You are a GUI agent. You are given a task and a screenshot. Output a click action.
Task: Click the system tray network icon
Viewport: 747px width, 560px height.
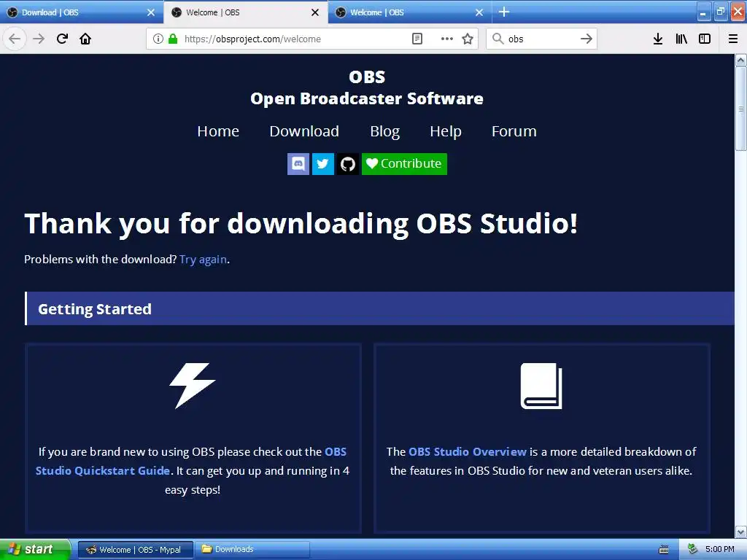click(x=692, y=550)
